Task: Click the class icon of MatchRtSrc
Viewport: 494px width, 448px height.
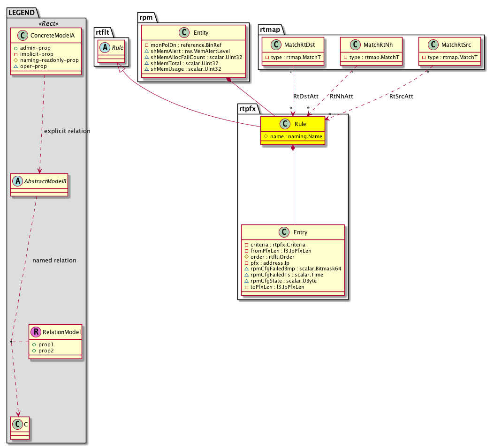Action: tap(433, 45)
